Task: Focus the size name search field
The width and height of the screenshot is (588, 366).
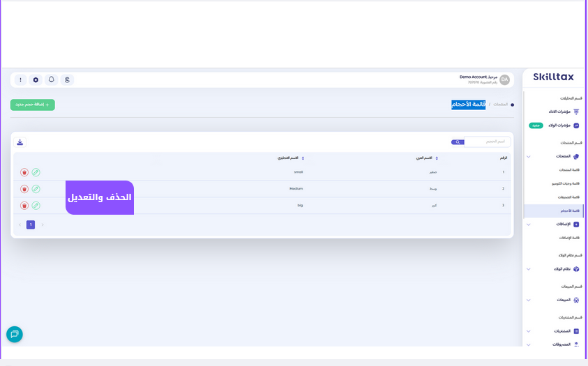Action: (x=487, y=142)
